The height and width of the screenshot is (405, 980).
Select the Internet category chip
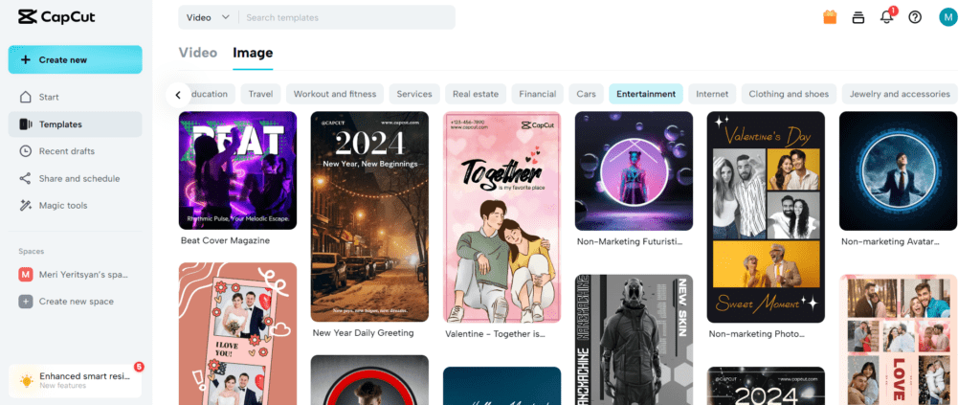(x=712, y=95)
